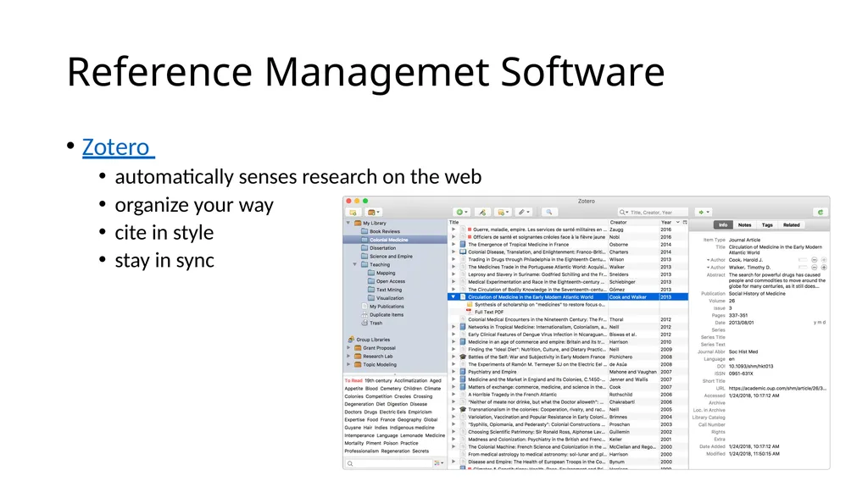This screenshot has height=487, width=868.
Task: Click the Pages value 337-351
Action: (x=738, y=315)
